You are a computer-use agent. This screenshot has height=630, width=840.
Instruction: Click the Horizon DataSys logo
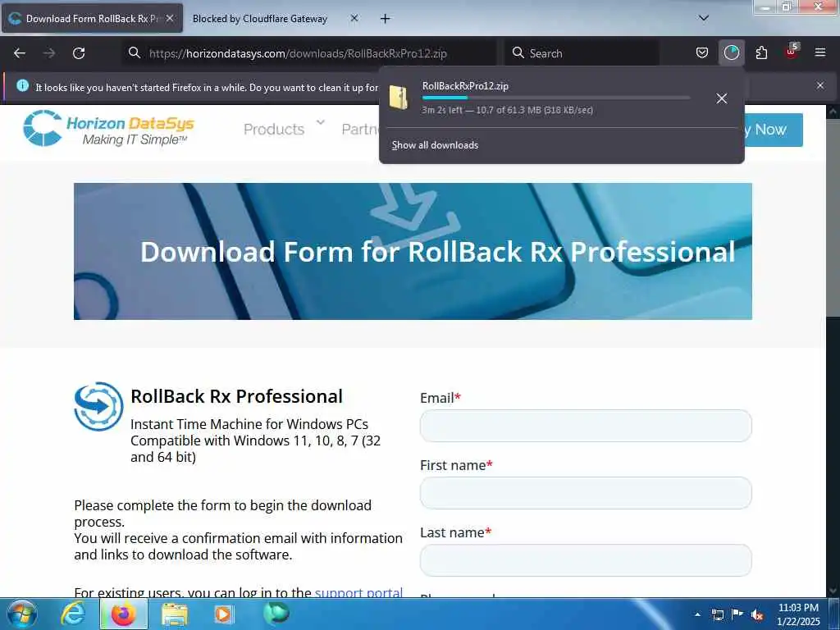[x=109, y=128]
